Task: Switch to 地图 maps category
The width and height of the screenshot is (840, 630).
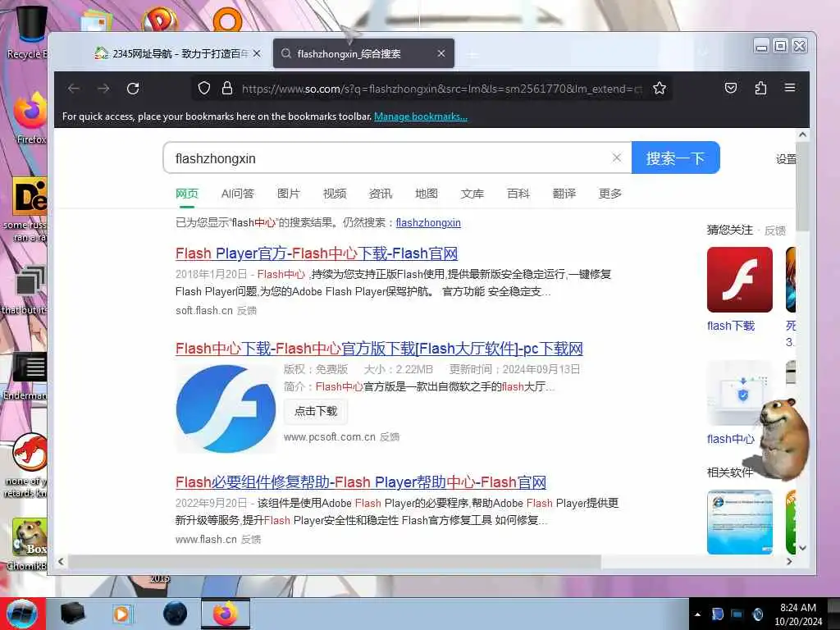Action: point(427,194)
